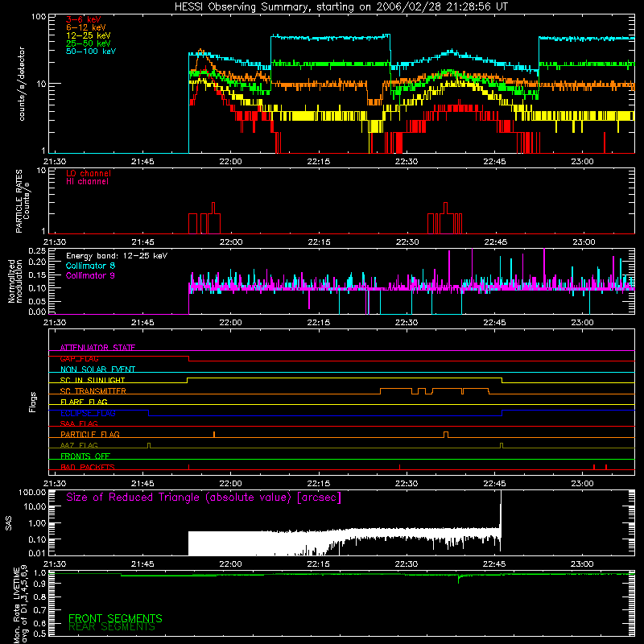This screenshot has width=644, height=644.
Task: Click the SAS axis title
Action: 9,523
